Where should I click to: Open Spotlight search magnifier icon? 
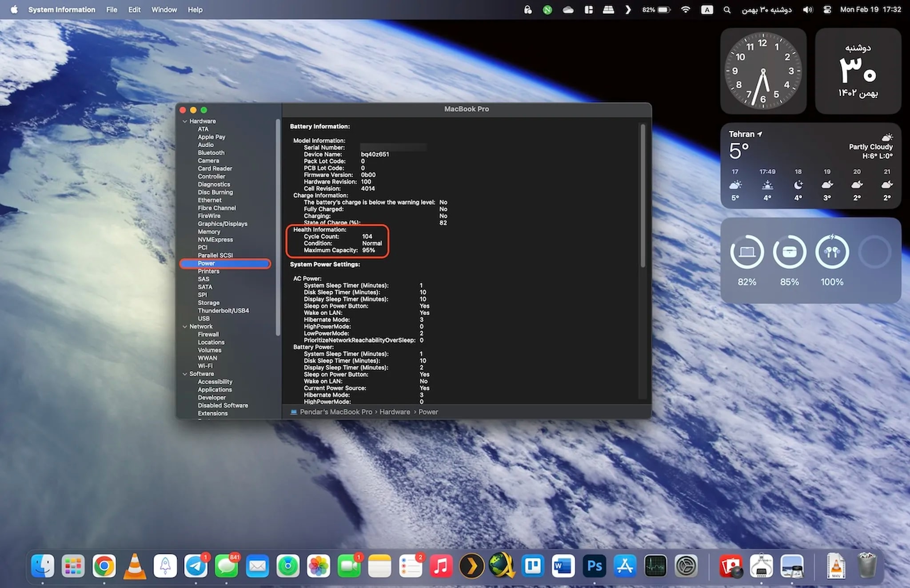click(x=727, y=9)
